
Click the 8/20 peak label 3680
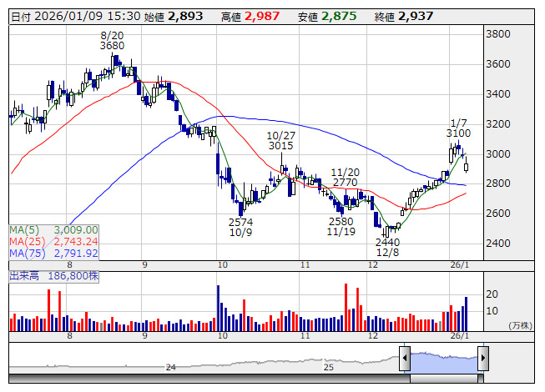tap(112, 46)
